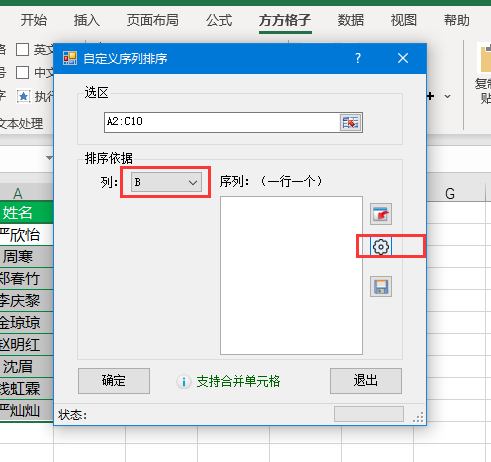Viewport: 491px width, 462px height.
Task: Expand the name box dropdown arrow
Action: [49, 158]
